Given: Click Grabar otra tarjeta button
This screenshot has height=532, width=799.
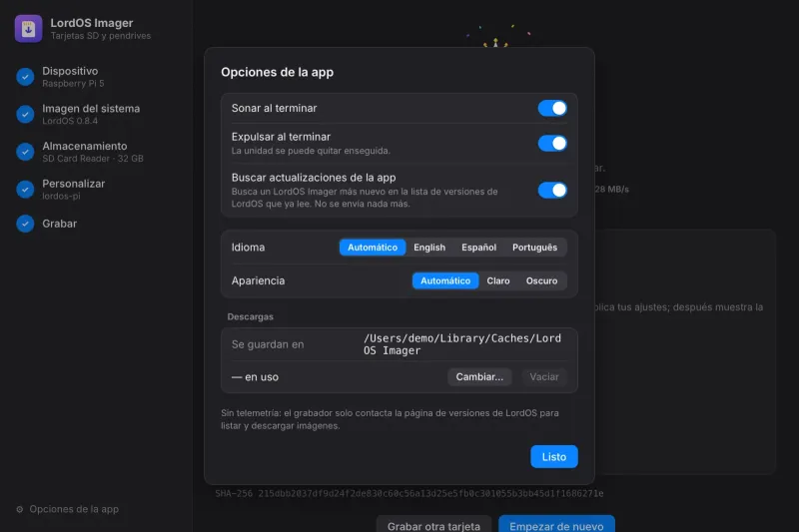Looking at the screenshot, I should pos(433,526).
